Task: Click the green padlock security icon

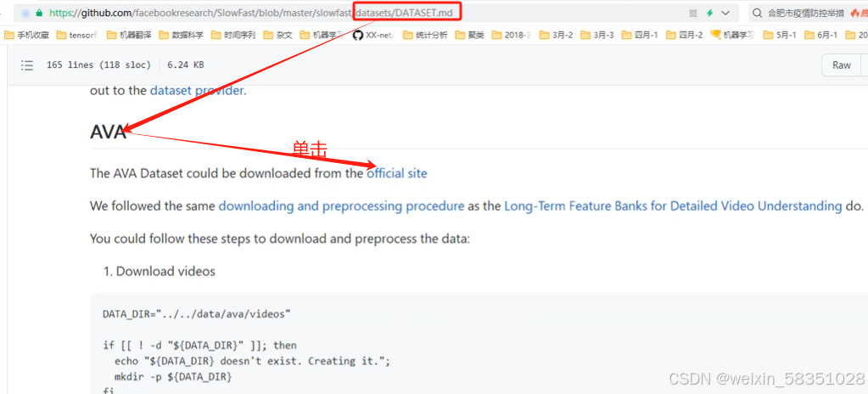Action: pyautogui.click(x=39, y=12)
